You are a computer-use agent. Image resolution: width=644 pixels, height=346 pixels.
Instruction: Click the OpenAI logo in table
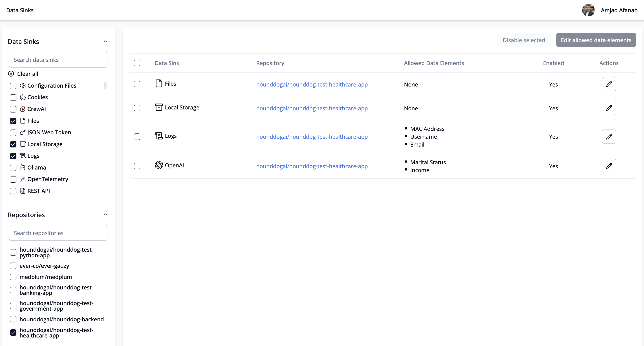coord(159,165)
